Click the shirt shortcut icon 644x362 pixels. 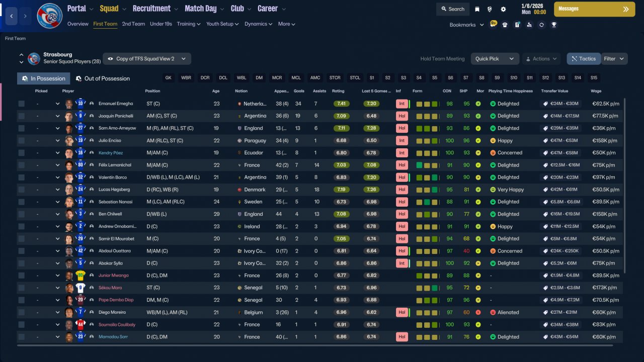pos(505,25)
